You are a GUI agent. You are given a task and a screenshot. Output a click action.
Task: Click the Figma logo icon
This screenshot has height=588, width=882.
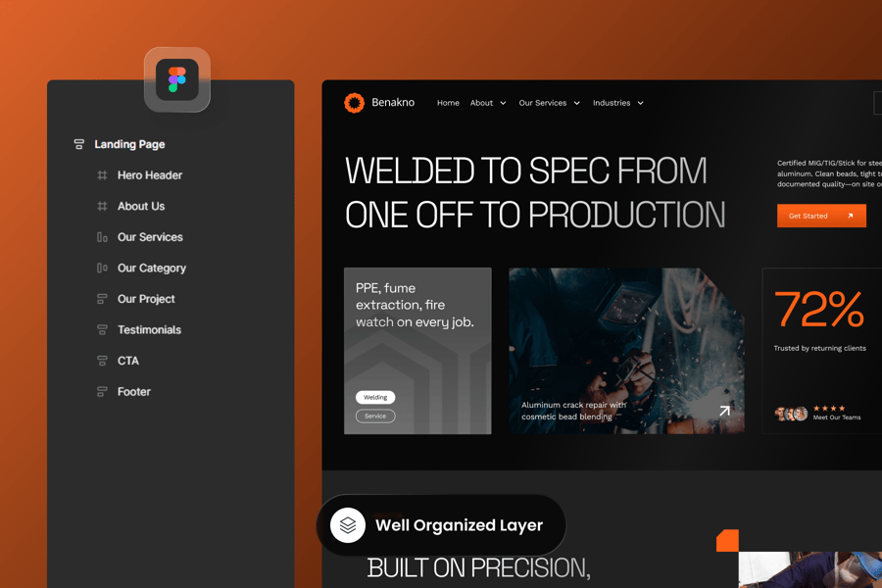(177, 79)
